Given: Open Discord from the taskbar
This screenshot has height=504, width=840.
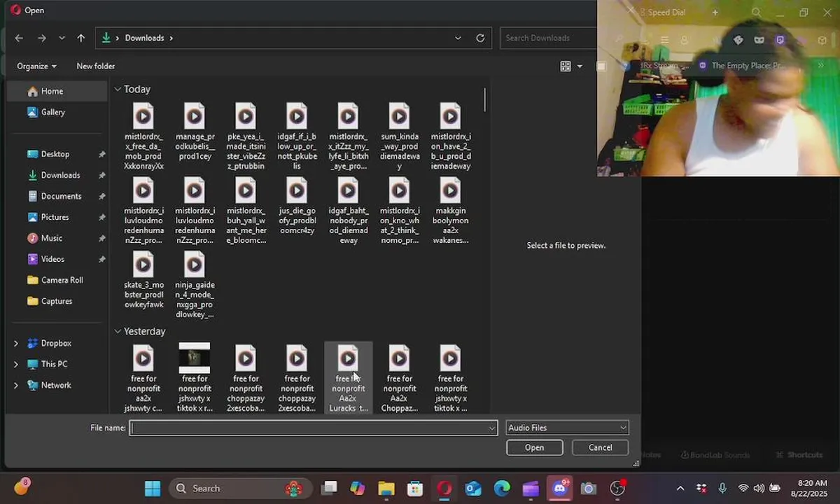Looking at the screenshot, I should 560,489.
